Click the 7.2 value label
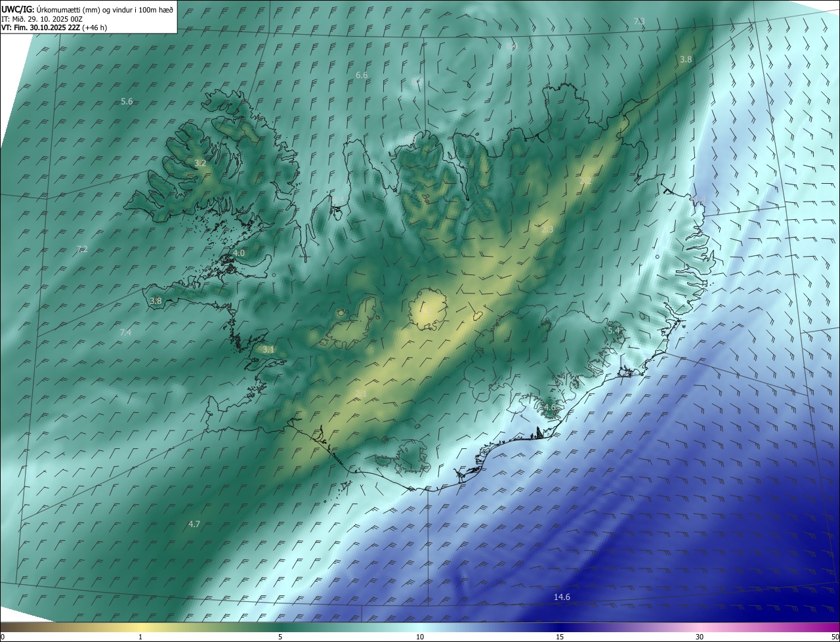840x642 pixels. coord(82,249)
